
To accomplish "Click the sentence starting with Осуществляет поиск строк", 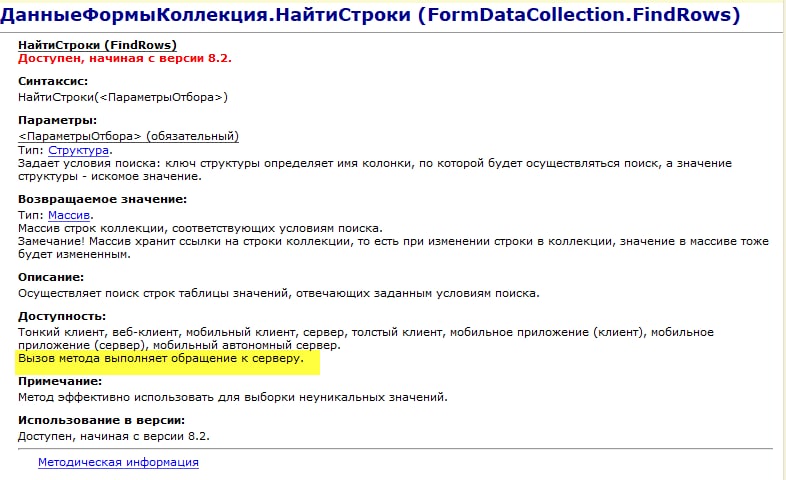I will click(279, 293).
